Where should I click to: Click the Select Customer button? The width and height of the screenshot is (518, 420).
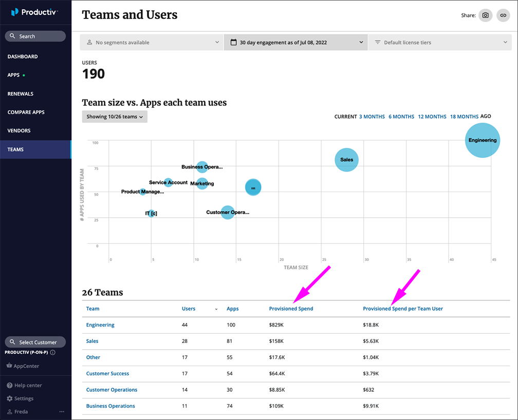35,342
